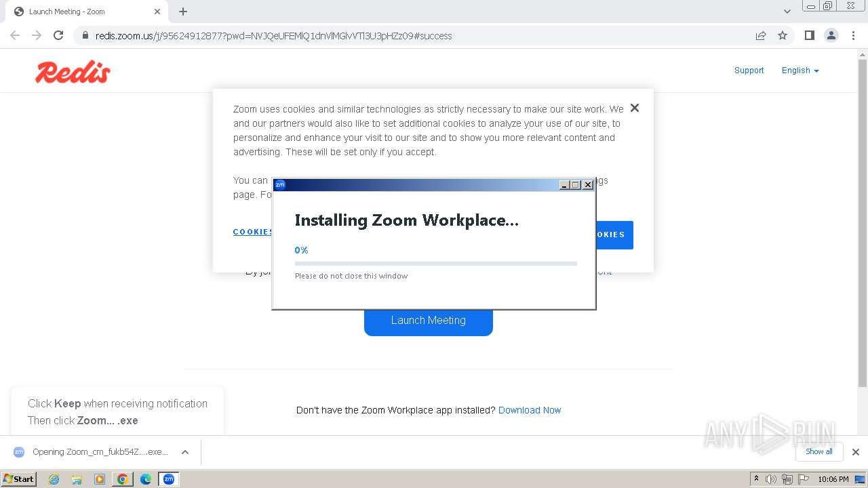
Task: Click the 0% progress label
Action: point(302,250)
